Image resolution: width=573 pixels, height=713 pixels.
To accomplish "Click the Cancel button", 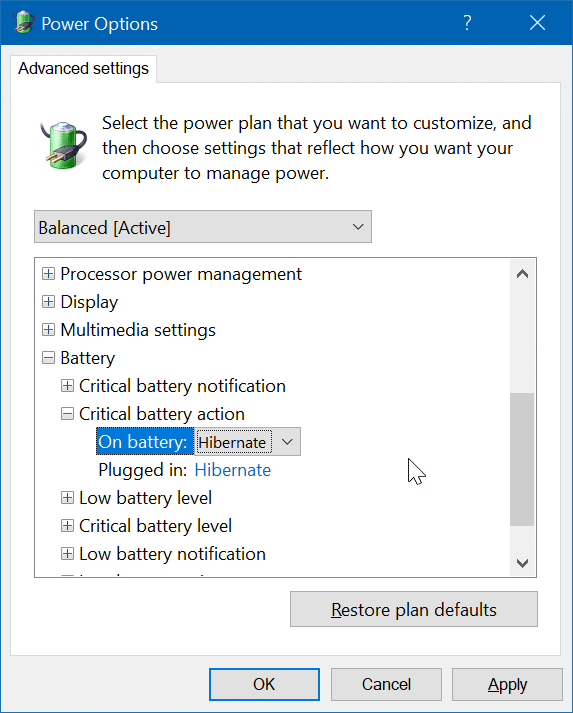I will (386, 684).
